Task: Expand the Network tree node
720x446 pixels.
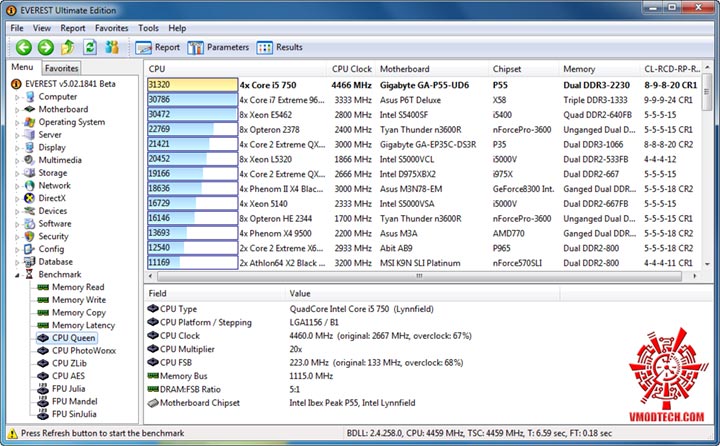Action: [17, 186]
